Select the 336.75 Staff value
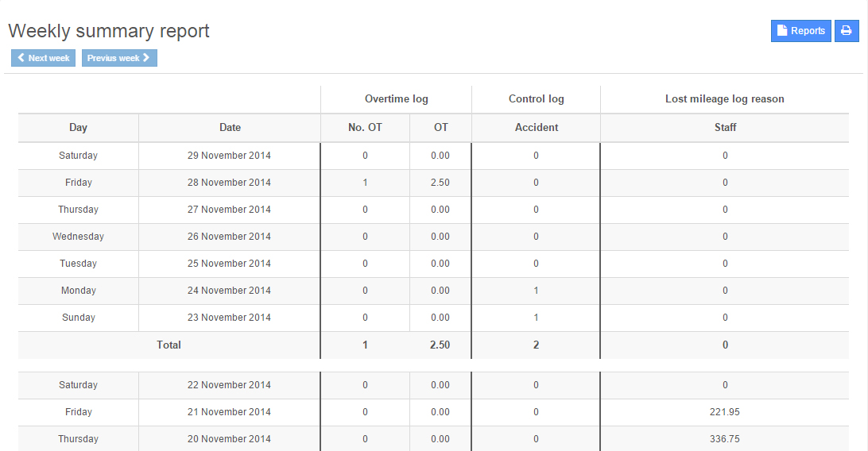This screenshot has height=451, width=868. click(725, 439)
